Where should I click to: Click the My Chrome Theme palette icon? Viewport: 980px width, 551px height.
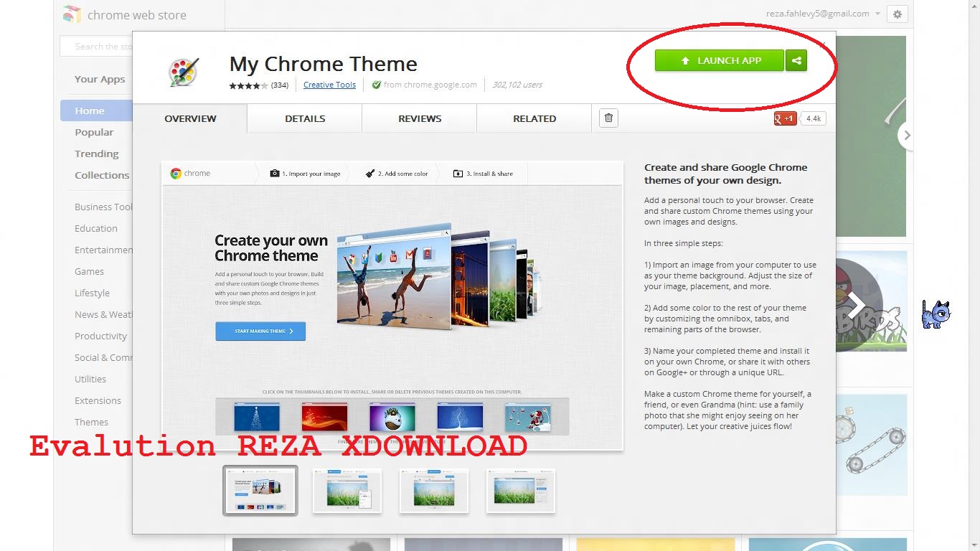coord(183,72)
